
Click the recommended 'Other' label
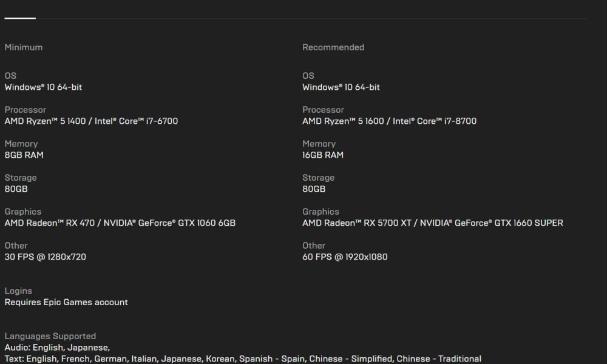[x=314, y=246]
